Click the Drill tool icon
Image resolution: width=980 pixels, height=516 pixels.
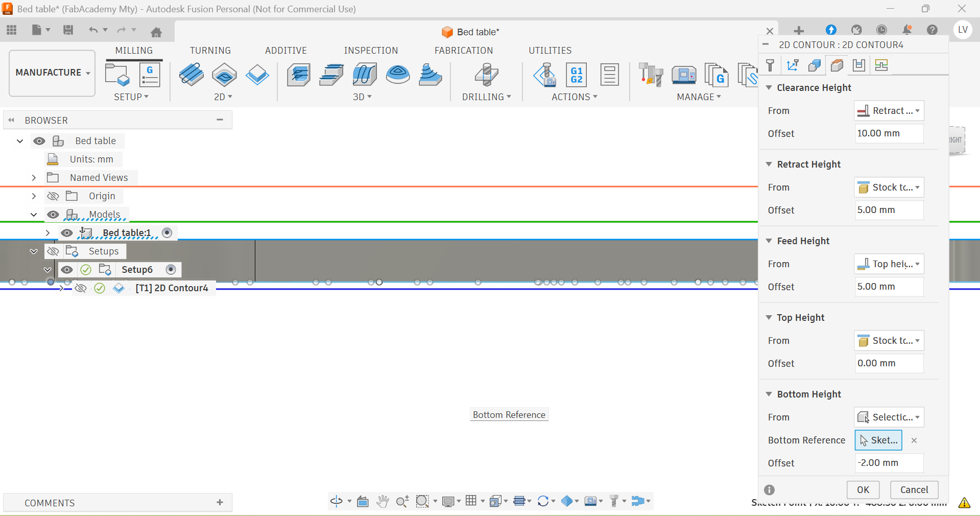pyautogui.click(x=486, y=75)
